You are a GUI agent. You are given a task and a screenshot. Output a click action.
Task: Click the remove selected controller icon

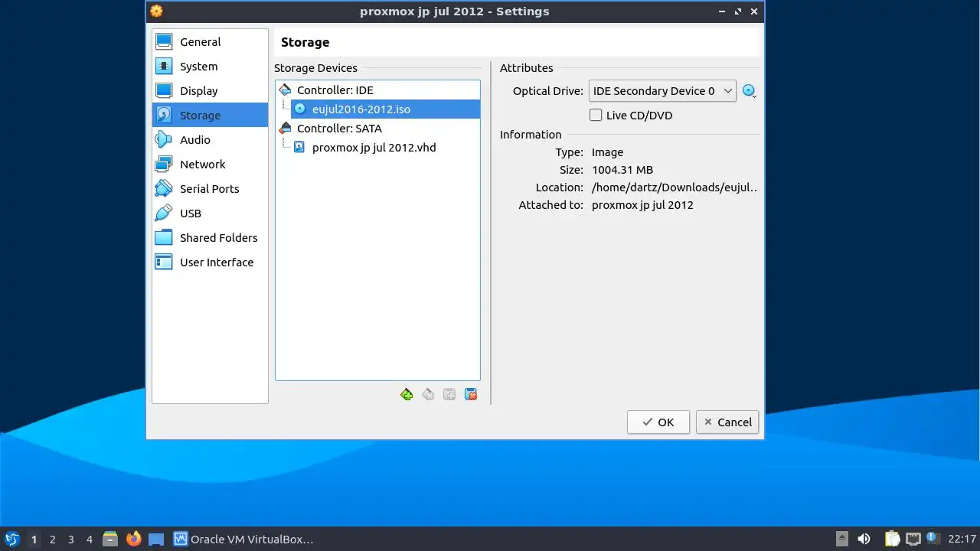point(428,394)
